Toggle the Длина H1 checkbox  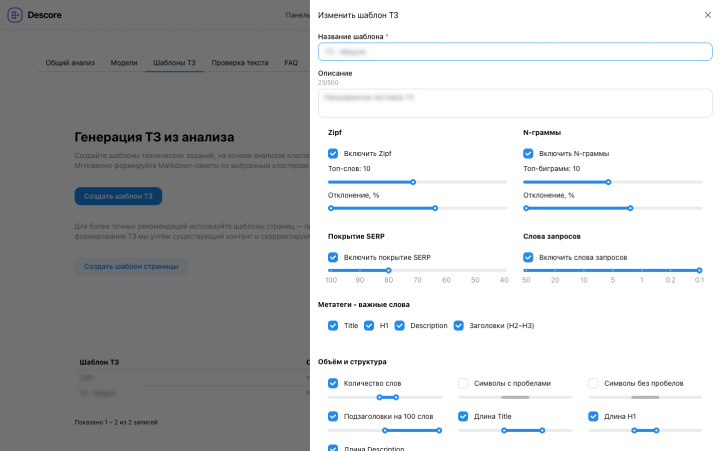coord(593,416)
